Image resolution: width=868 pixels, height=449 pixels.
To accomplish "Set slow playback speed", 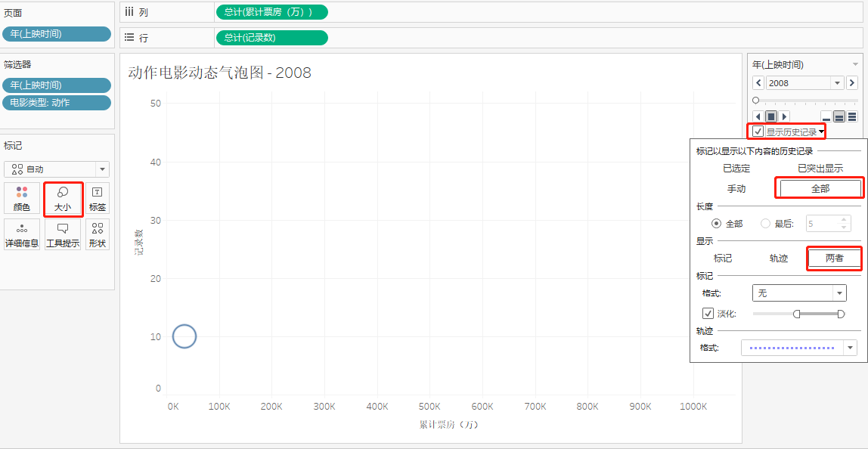I will tap(826, 117).
